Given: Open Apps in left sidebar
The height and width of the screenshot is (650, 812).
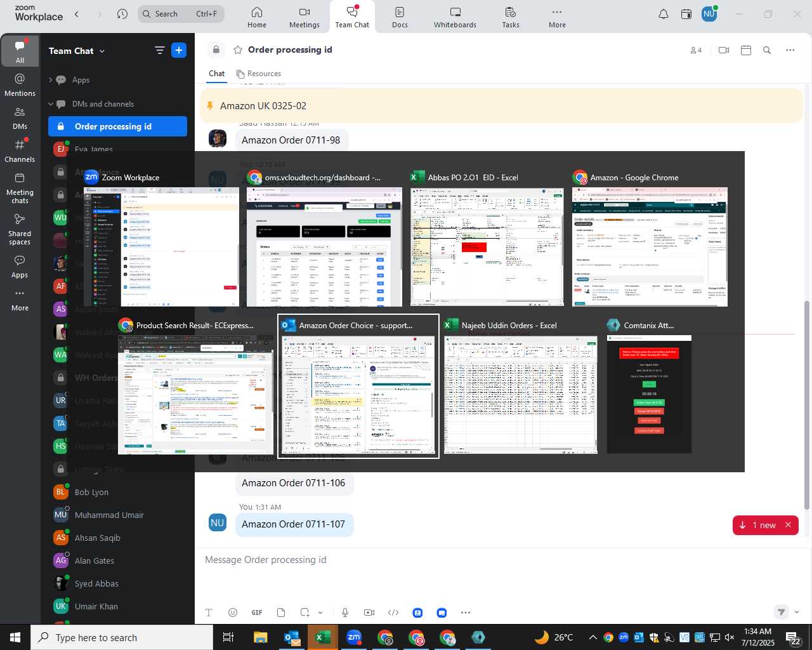Looking at the screenshot, I should coord(20,267).
